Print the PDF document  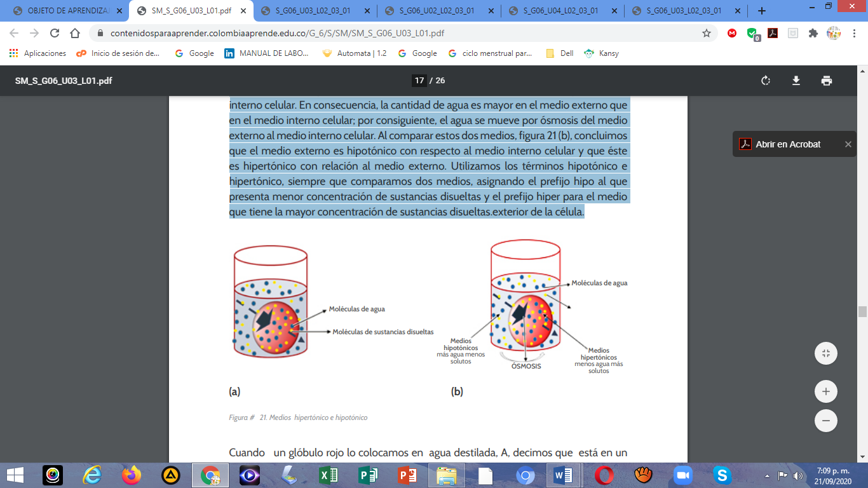coord(826,81)
